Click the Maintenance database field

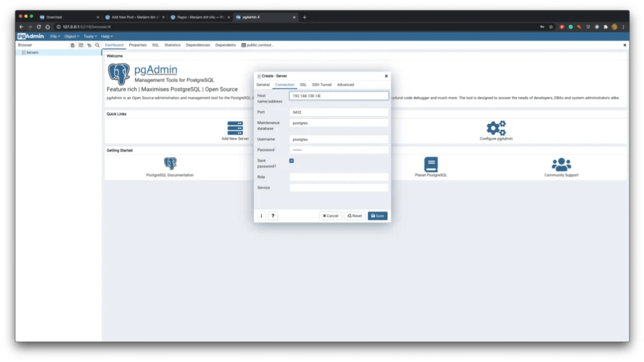click(x=339, y=123)
